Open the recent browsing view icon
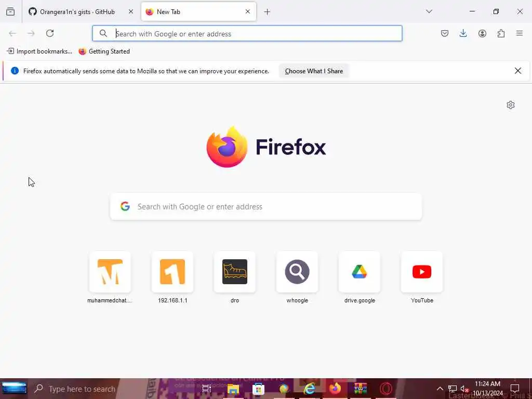532x399 pixels. 10,12
